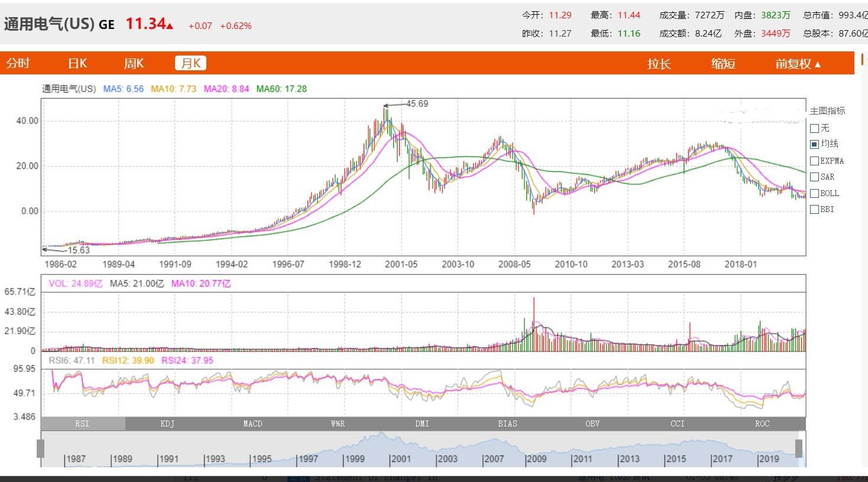
Task: Select the MACD indicator tab
Action: pyautogui.click(x=253, y=424)
